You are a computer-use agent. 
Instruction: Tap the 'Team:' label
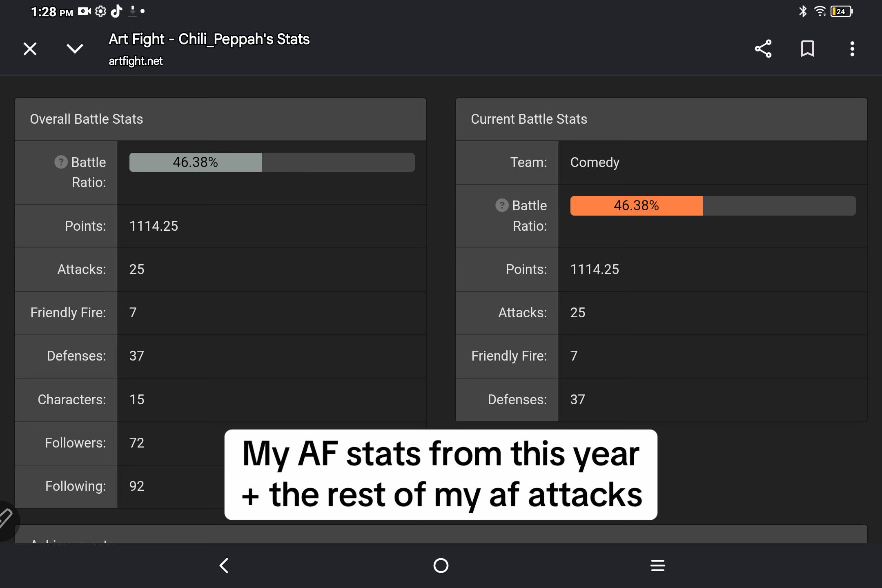pyautogui.click(x=528, y=163)
